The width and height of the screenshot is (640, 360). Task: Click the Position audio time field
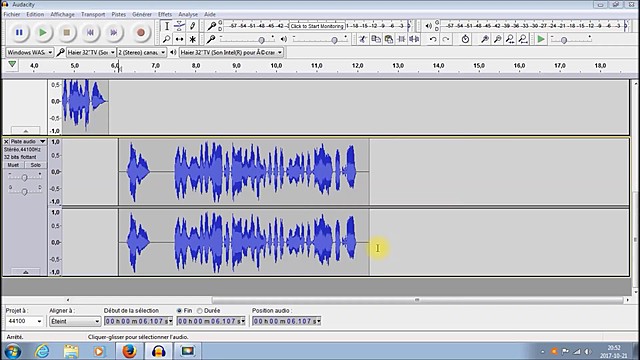287,321
